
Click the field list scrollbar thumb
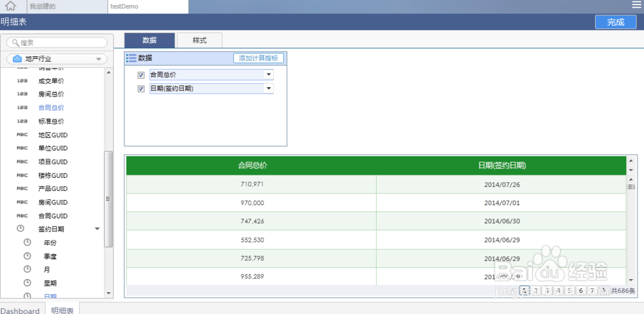108,199
